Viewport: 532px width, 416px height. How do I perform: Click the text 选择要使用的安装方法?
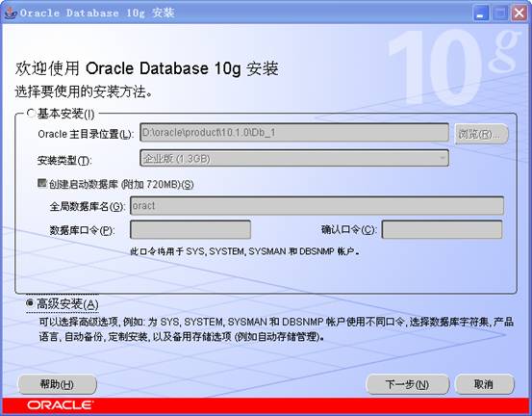click(x=83, y=91)
